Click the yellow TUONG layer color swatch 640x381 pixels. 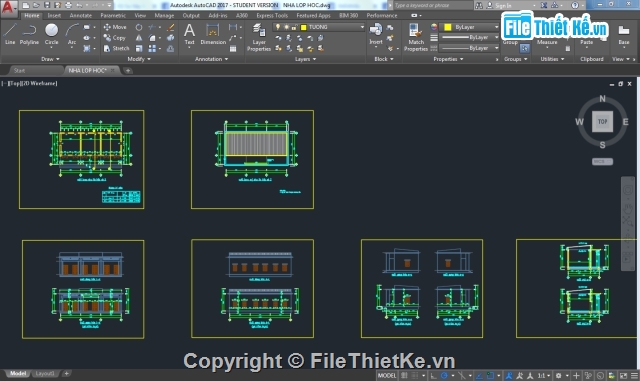click(303, 27)
